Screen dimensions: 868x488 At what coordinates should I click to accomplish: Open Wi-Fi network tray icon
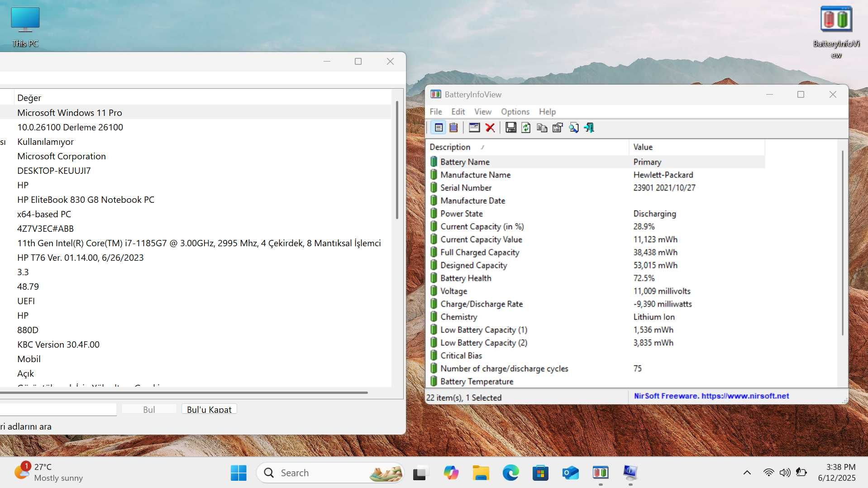pos(768,473)
